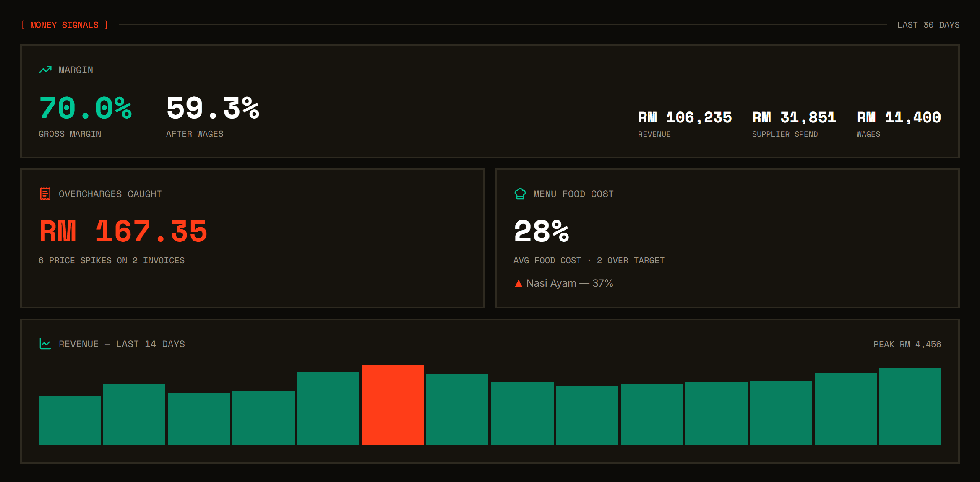Click the SUPPLIER SPEND label
The width and height of the screenshot is (980, 482).
pos(785,134)
